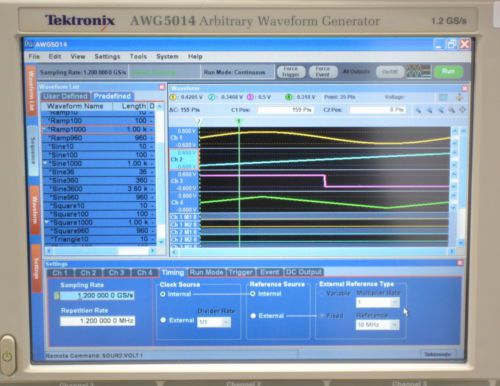The width and height of the screenshot is (500, 386).
Task: Click the cursor pan icon right of Voltage
Action: coord(460,97)
